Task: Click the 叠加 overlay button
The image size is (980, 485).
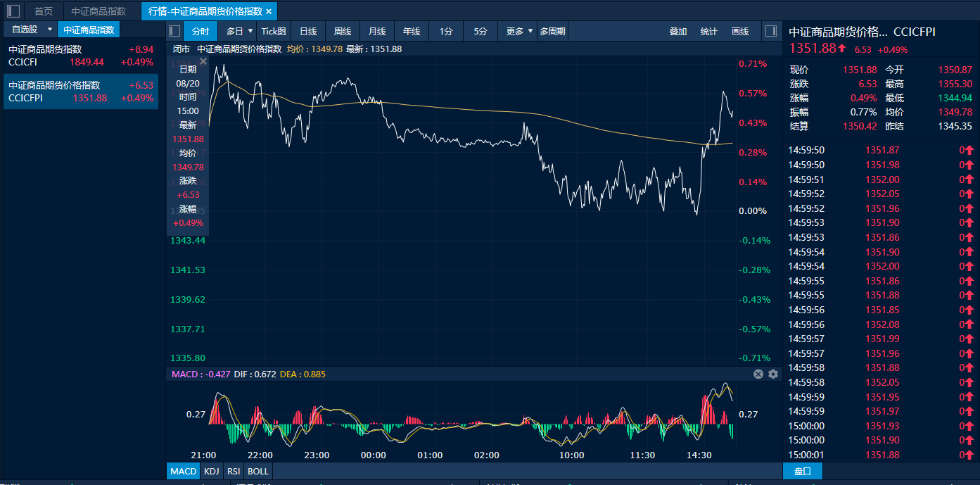Action: [x=678, y=31]
